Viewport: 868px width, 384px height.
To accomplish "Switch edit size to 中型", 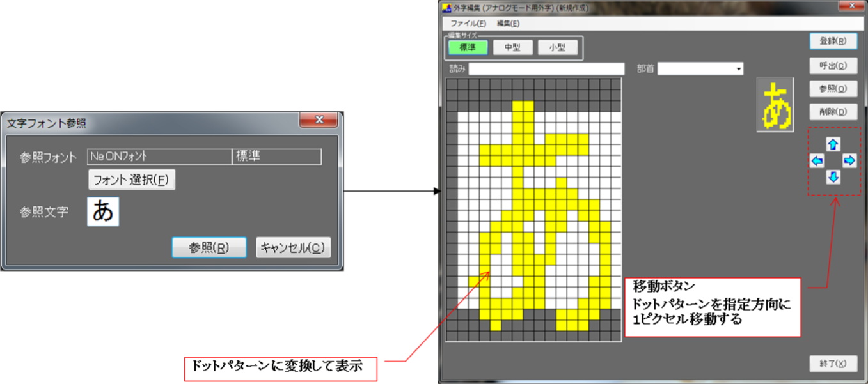I will 512,48.
